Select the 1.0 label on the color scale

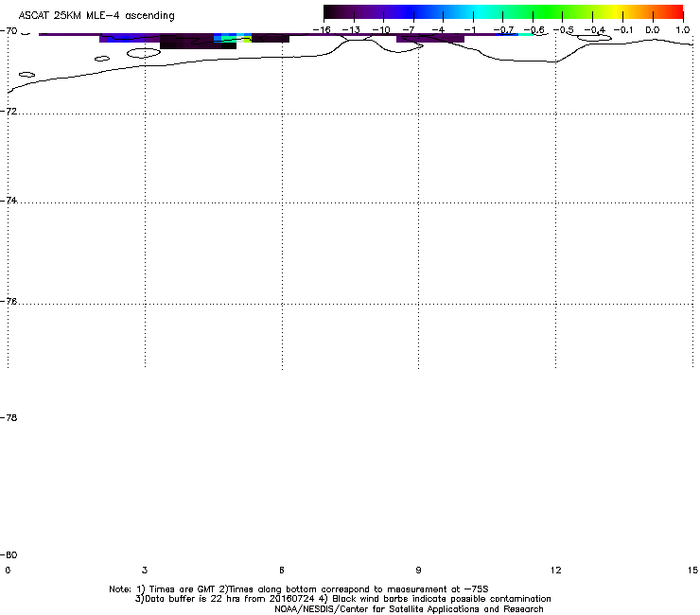coord(683,30)
